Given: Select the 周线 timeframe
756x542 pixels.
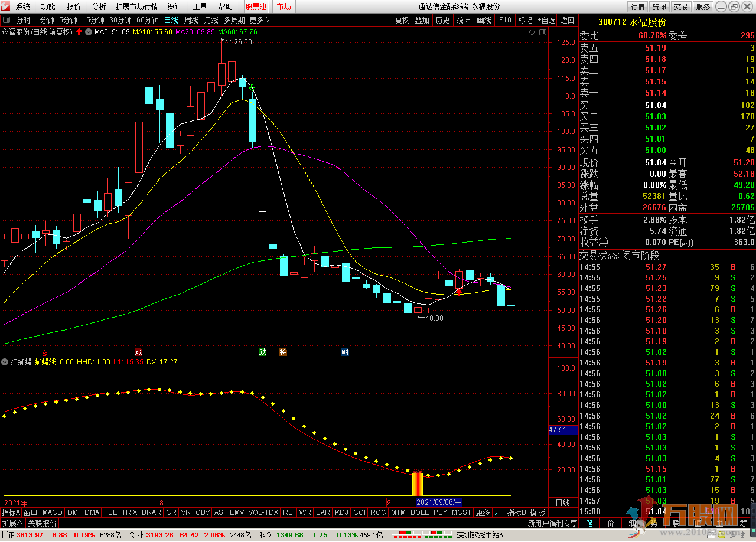Looking at the screenshot, I should tap(191, 20).
